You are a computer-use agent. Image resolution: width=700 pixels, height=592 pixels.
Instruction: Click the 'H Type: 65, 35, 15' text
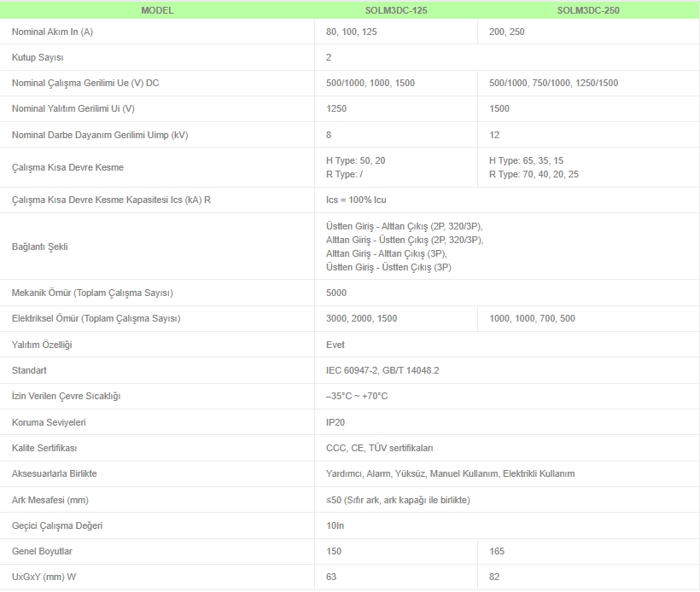point(526,160)
